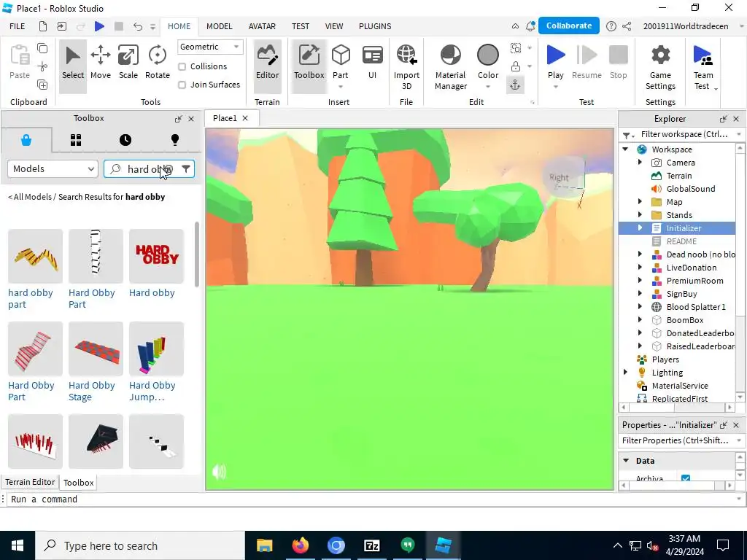Expand the Map folder

(640, 202)
